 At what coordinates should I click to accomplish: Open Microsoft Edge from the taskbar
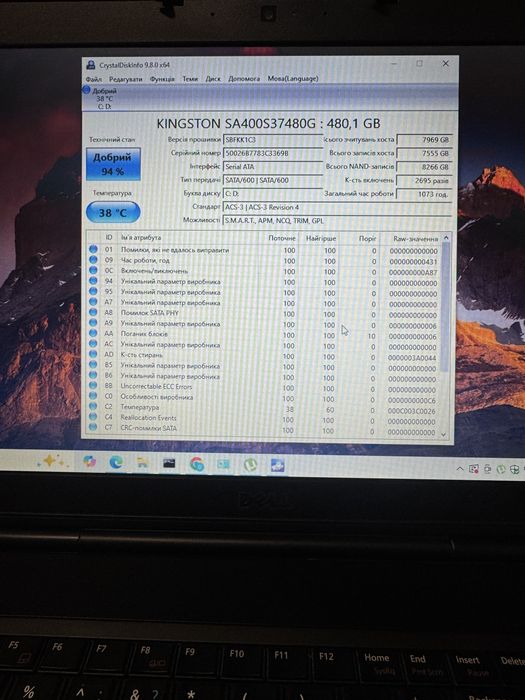pos(116,462)
